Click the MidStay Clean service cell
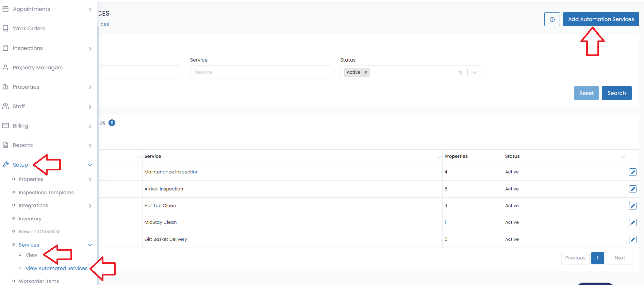 coord(292,222)
